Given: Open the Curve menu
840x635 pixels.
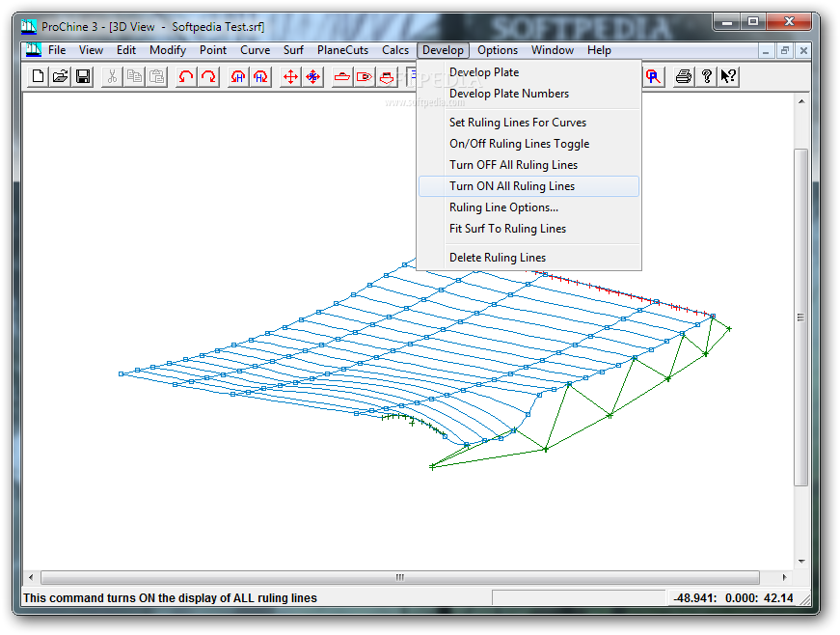Looking at the screenshot, I should (x=255, y=50).
